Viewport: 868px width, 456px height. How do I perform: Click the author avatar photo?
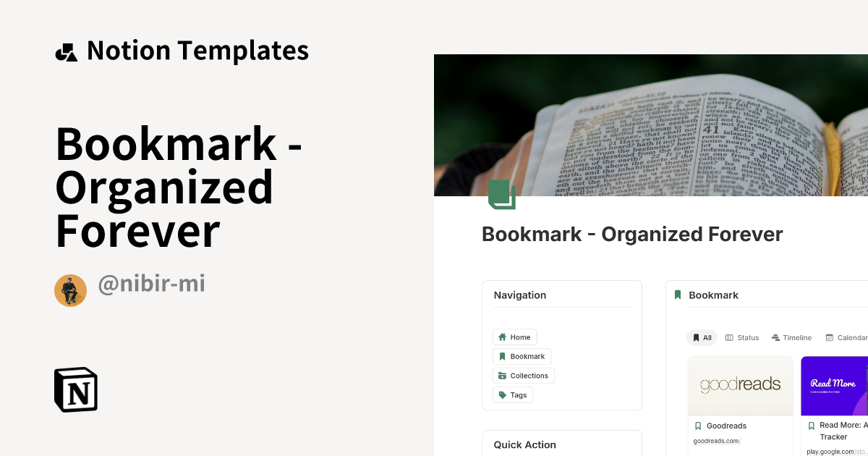tap(70, 290)
